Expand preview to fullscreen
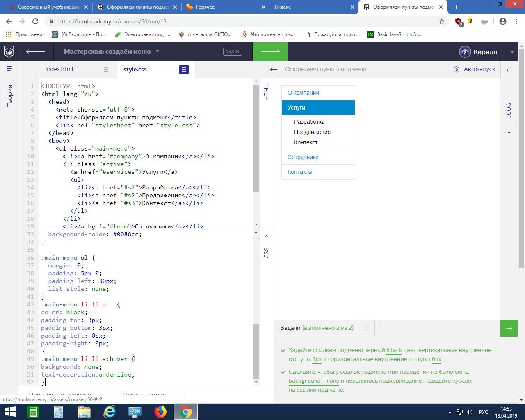Screen dimensions: 525x420 [x=509, y=69]
